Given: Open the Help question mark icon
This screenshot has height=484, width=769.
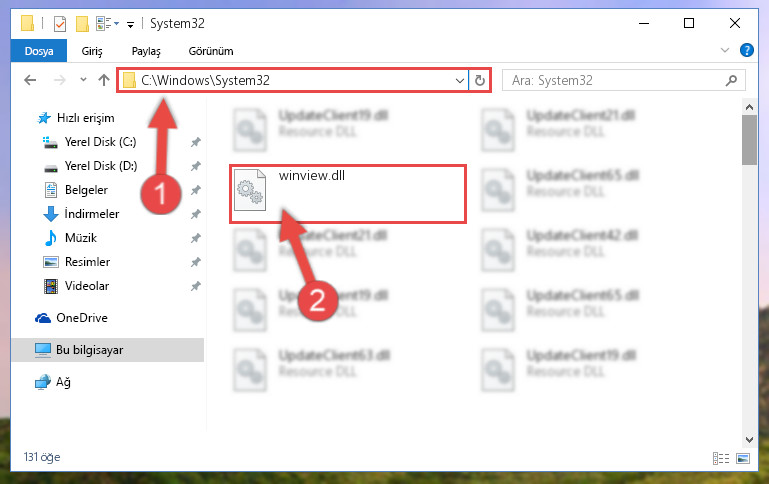Looking at the screenshot, I should coord(746,50).
